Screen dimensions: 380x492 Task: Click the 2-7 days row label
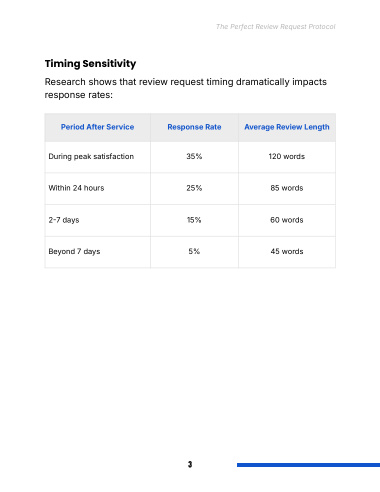[64, 220]
